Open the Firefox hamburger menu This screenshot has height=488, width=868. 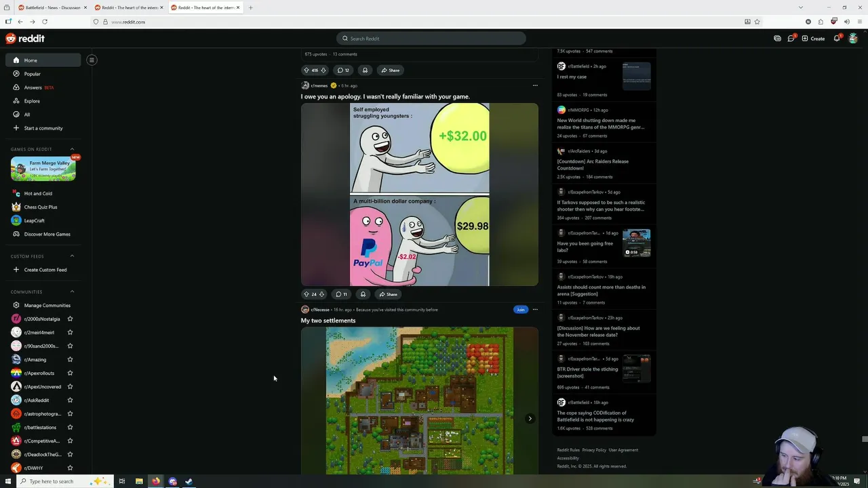(860, 22)
